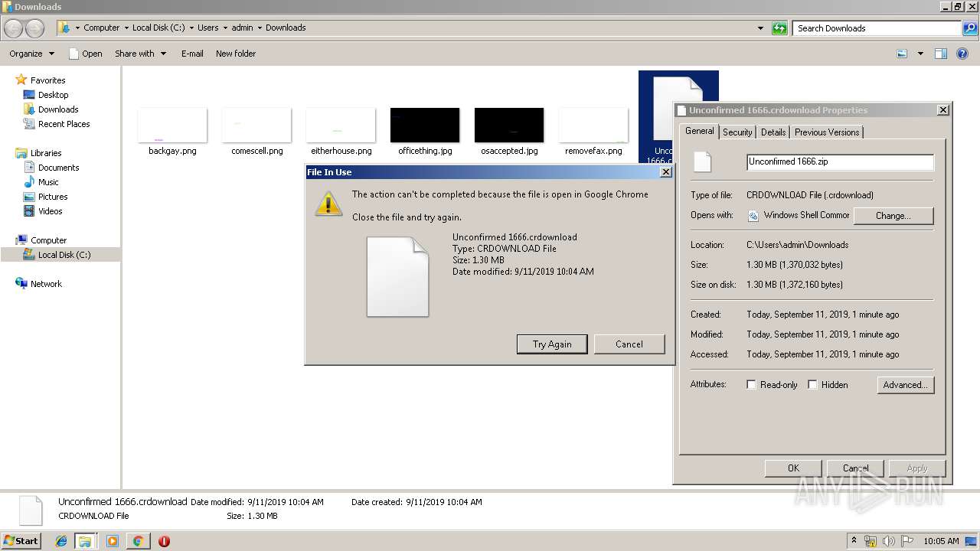Click the Advanced... attributes button

tap(906, 385)
